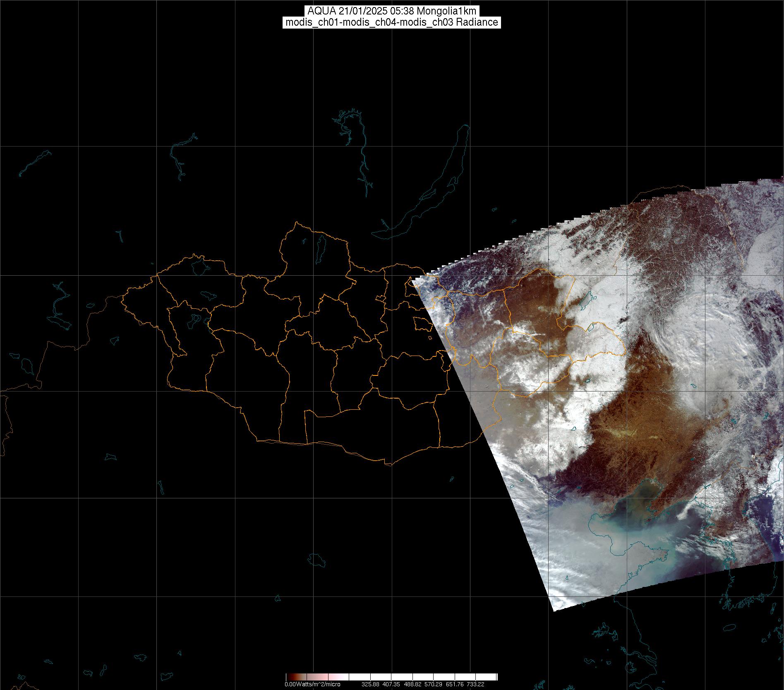Screen dimensions: 784x690
Task: Select Lake Khövsgöl outline in northern Mongolia
Action: tap(321, 246)
